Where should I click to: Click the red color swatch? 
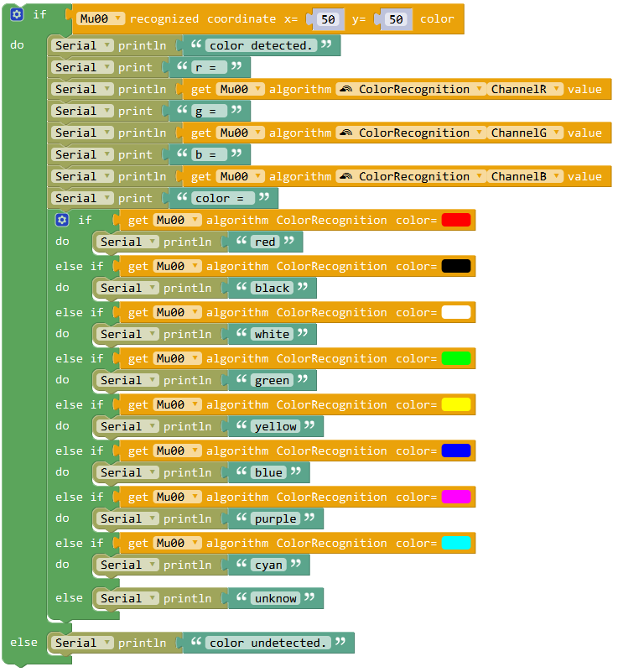[456, 220]
